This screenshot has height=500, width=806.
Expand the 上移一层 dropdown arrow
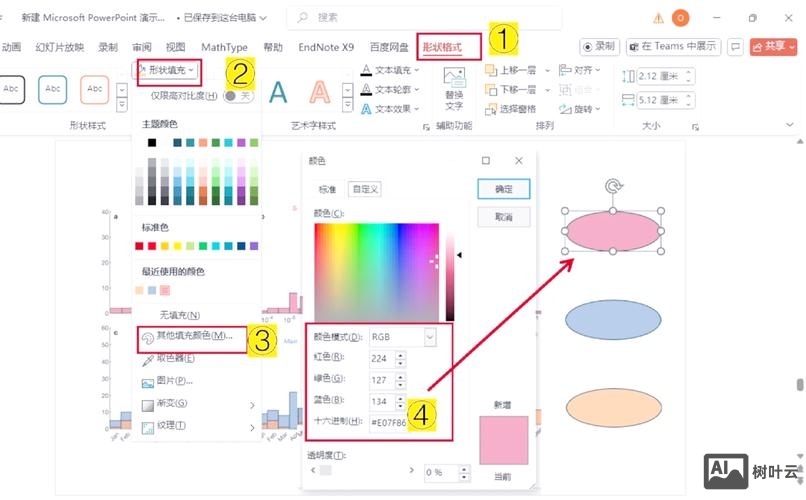(x=547, y=70)
